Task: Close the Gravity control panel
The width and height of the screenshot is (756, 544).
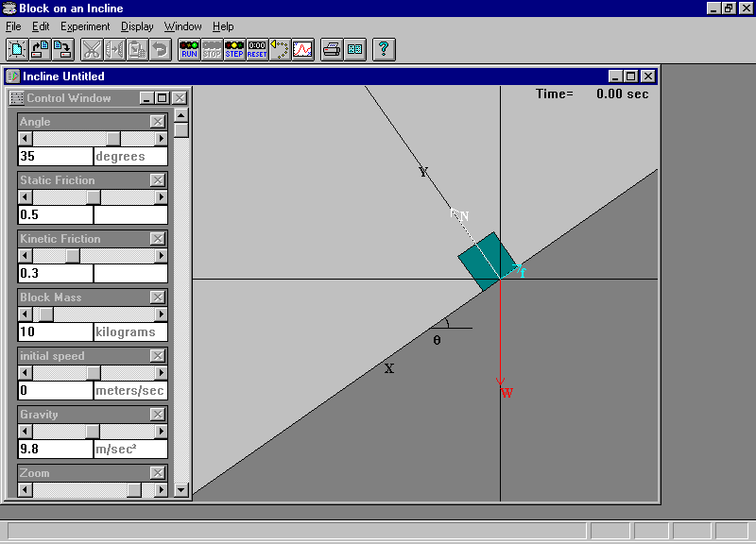Action: coord(158,415)
